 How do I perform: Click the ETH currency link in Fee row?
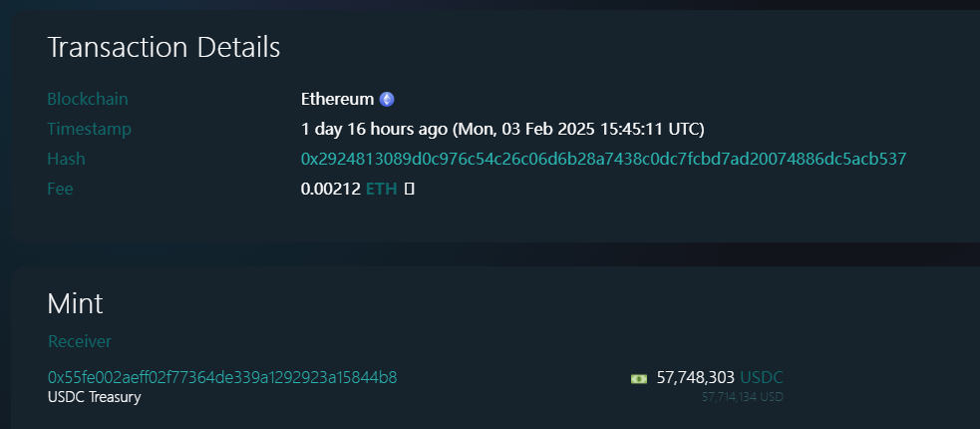coord(381,189)
